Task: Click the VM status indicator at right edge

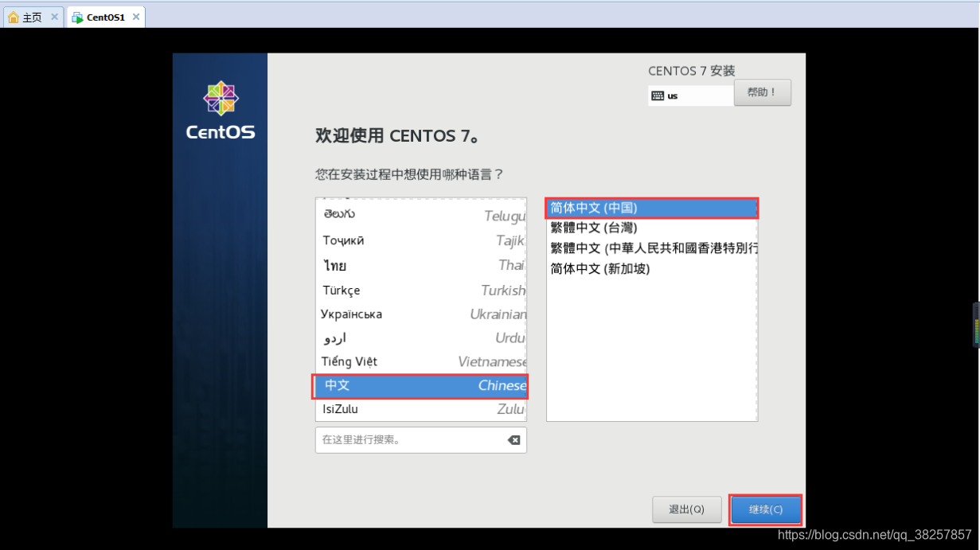Action: pyautogui.click(x=975, y=325)
